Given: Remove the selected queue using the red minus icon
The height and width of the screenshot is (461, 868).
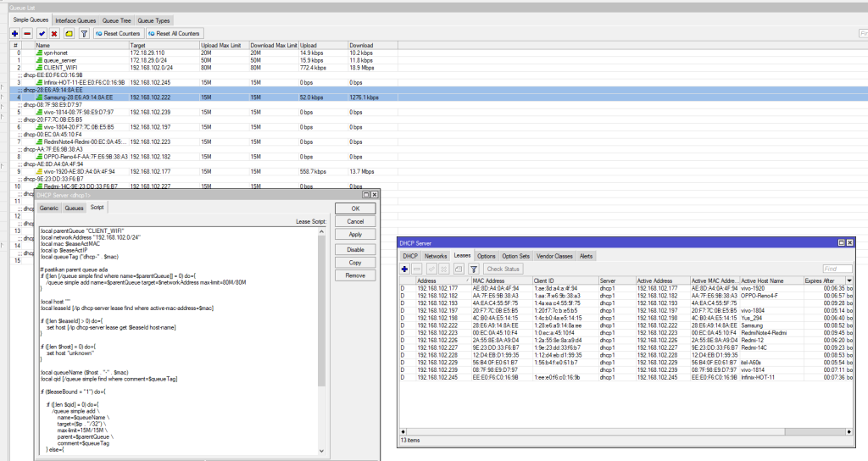Looking at the screenshot, I should pyautogui.click(x=27, y=34).
